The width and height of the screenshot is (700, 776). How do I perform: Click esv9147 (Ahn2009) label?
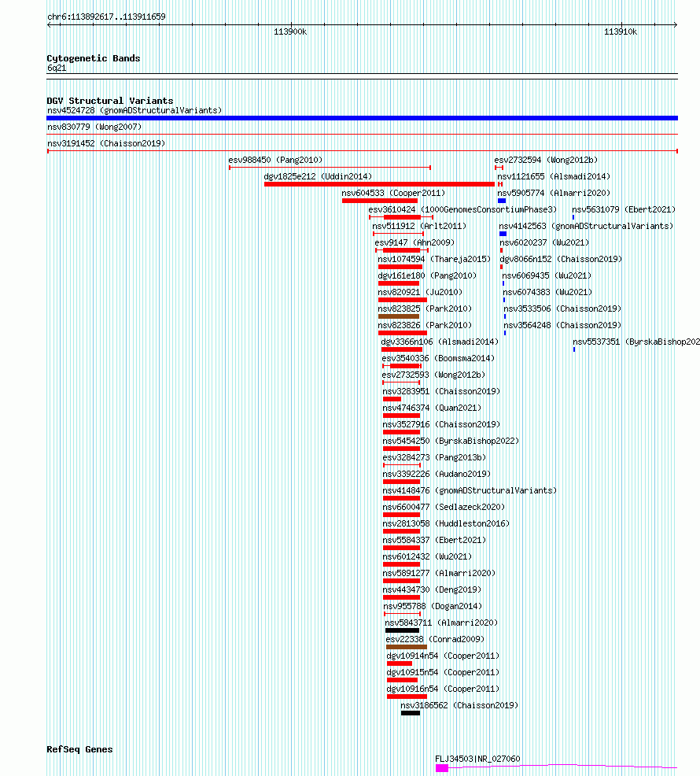click(414, 242)
